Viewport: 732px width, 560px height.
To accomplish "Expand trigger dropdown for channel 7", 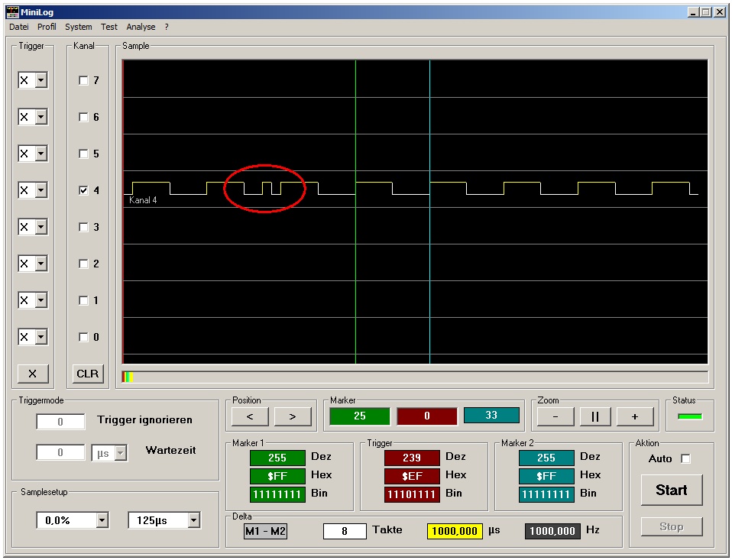I will [41, 80].
